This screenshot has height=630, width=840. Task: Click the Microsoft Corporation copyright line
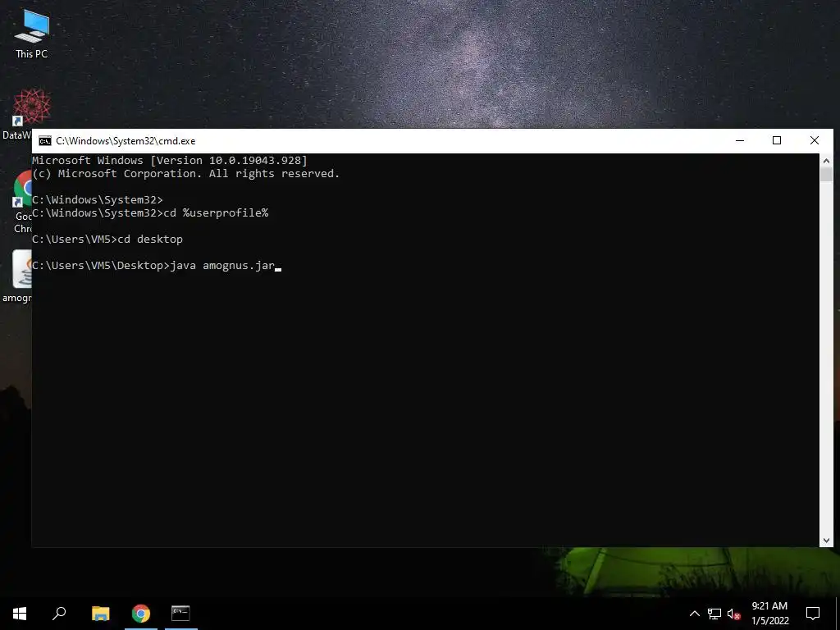pos(186,174)
